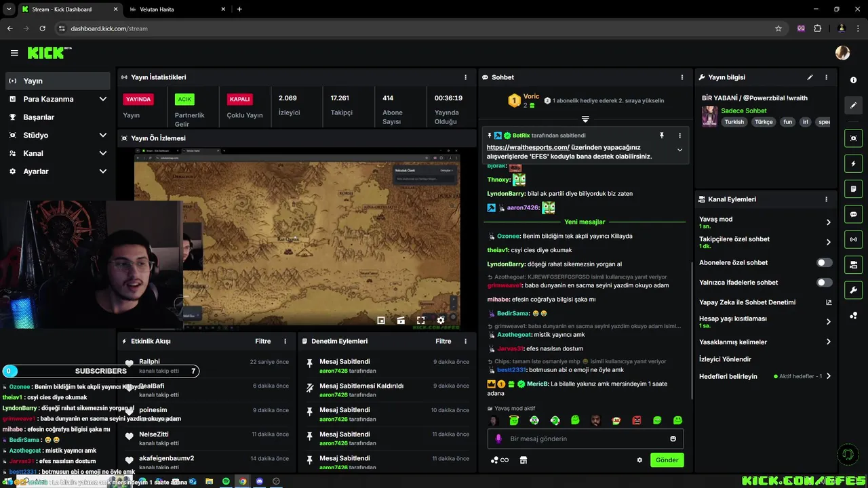Open Etkinlik Akışı panel options menu
This screenshot has height=488, width=868.
click(x=285, y=341)
